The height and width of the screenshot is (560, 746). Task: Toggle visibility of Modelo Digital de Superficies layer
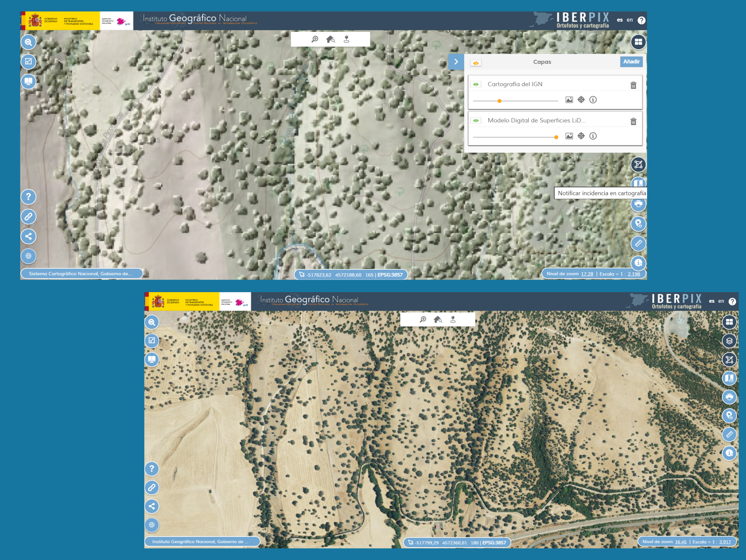click(x=475, y=120)
